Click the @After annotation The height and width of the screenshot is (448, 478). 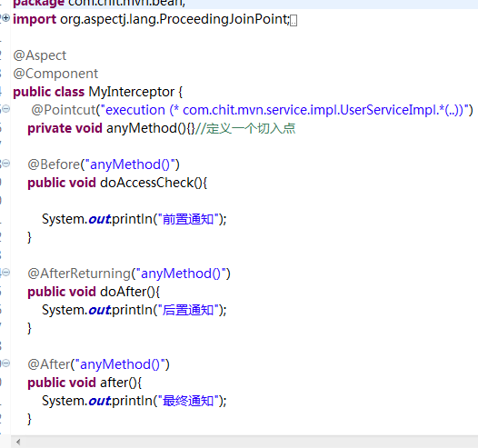click(x=49, y=364)
